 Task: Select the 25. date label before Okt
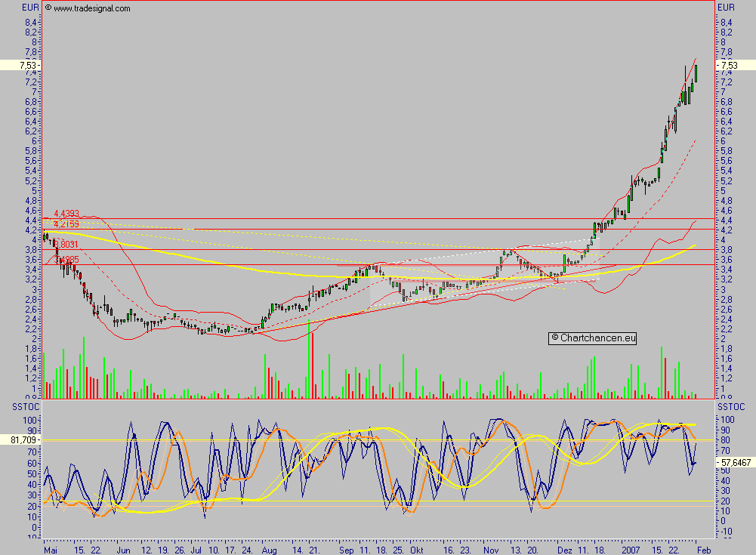(x=398, y=550)
